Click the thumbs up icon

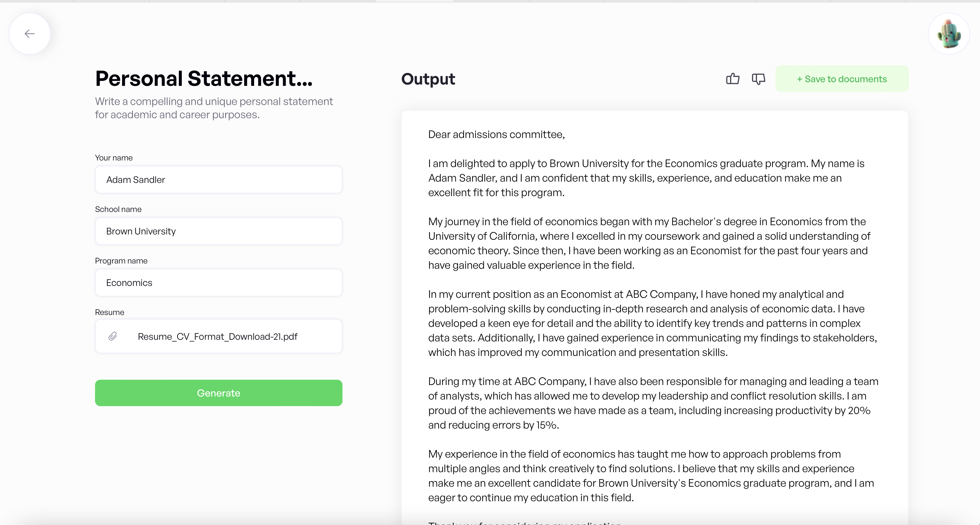tap(732, 79)
